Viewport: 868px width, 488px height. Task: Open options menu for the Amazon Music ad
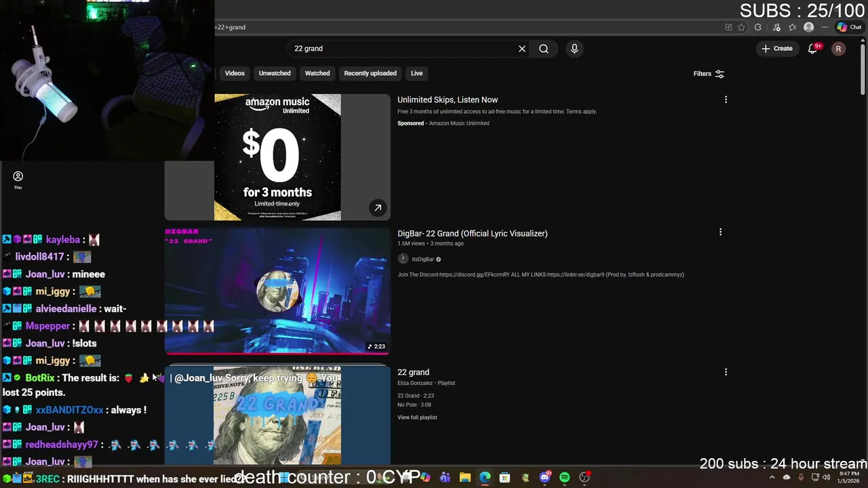coord(726,100)
